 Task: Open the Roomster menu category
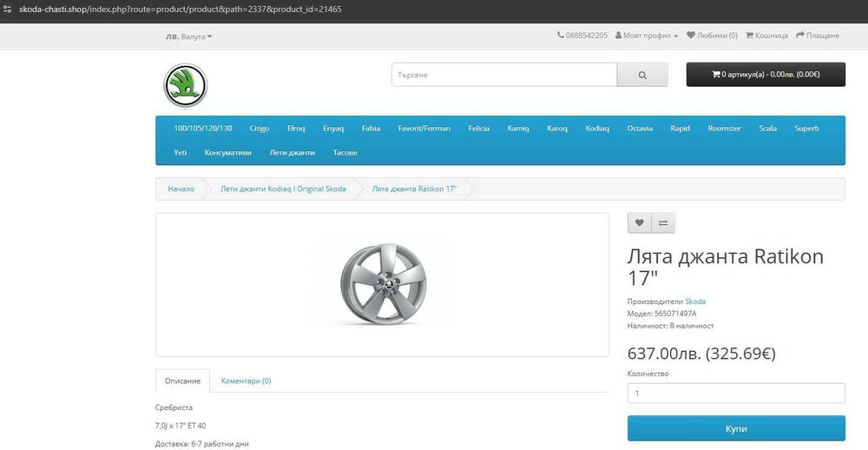725,128
